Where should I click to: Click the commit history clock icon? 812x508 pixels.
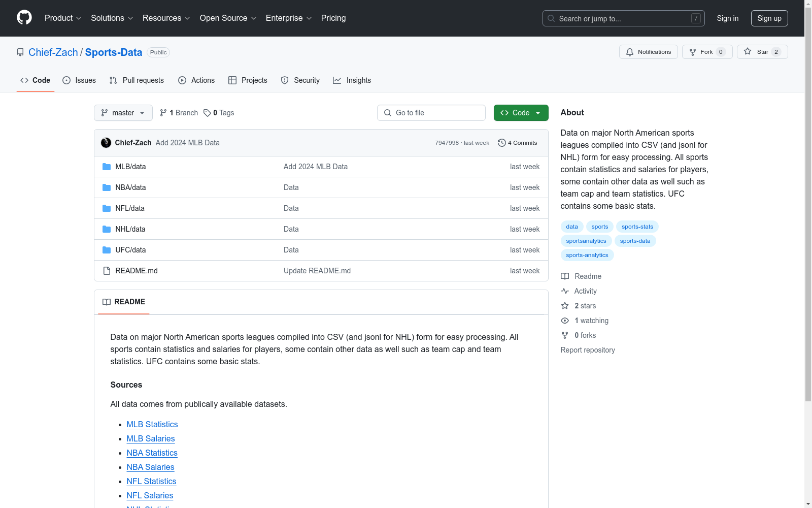[502, 143]
